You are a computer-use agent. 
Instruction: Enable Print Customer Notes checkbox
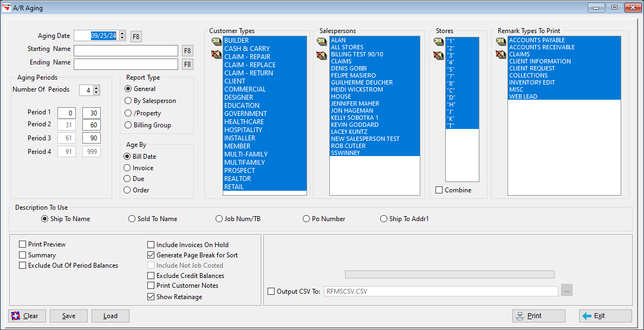click(x=151, y=285)
